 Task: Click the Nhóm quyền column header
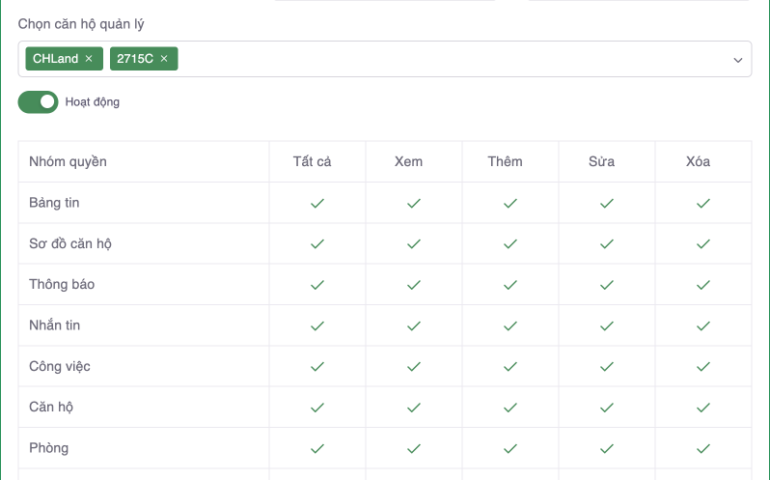[68, 162]
